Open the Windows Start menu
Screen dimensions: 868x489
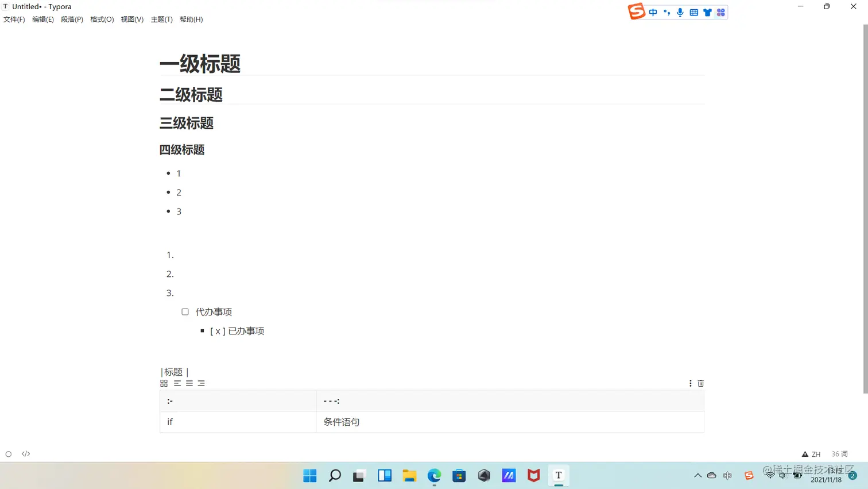click(310, 475)
